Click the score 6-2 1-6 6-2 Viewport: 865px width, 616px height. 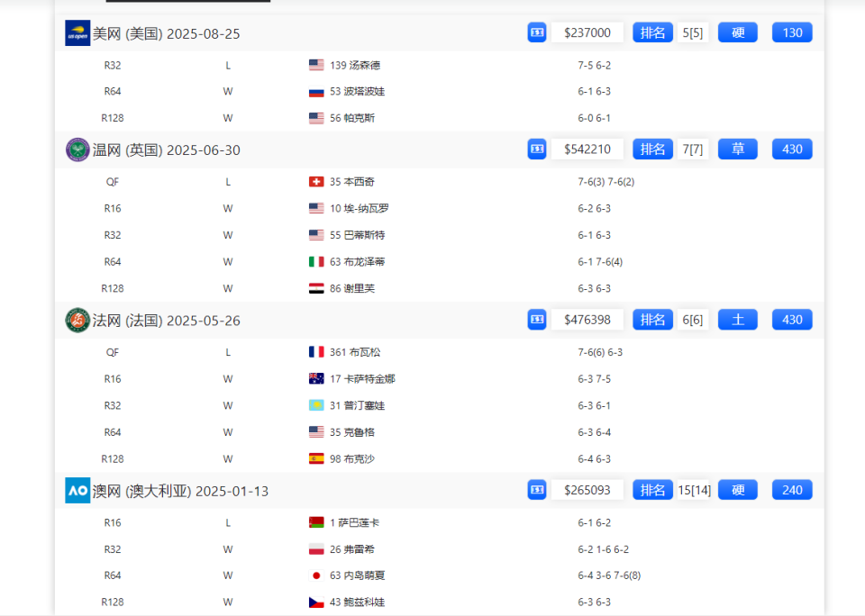(x=603, y=549)
